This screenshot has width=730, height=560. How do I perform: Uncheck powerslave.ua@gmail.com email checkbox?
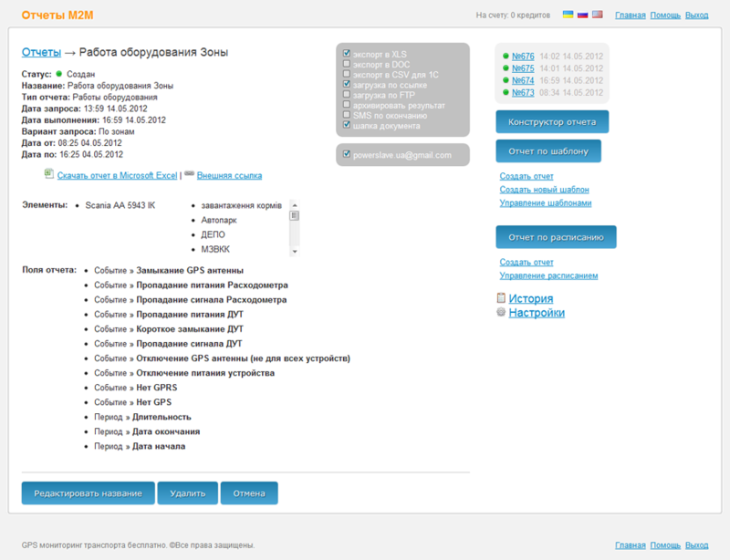pos(347,154)
